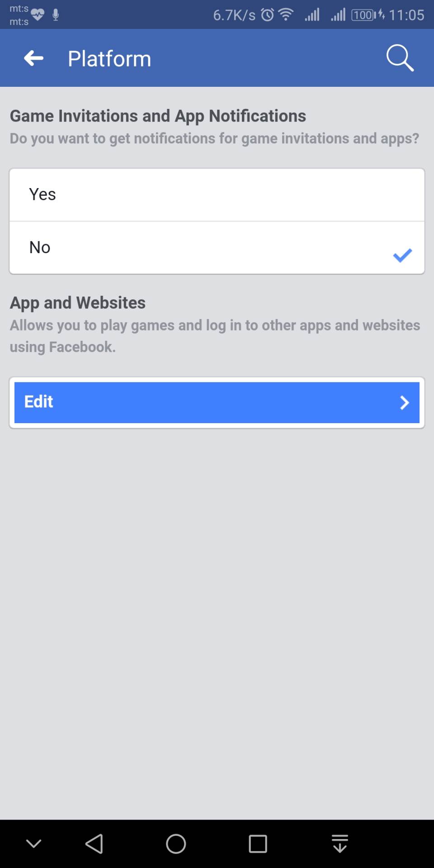
Task: Tap the back arrow in header
Action: coord(34,58)
